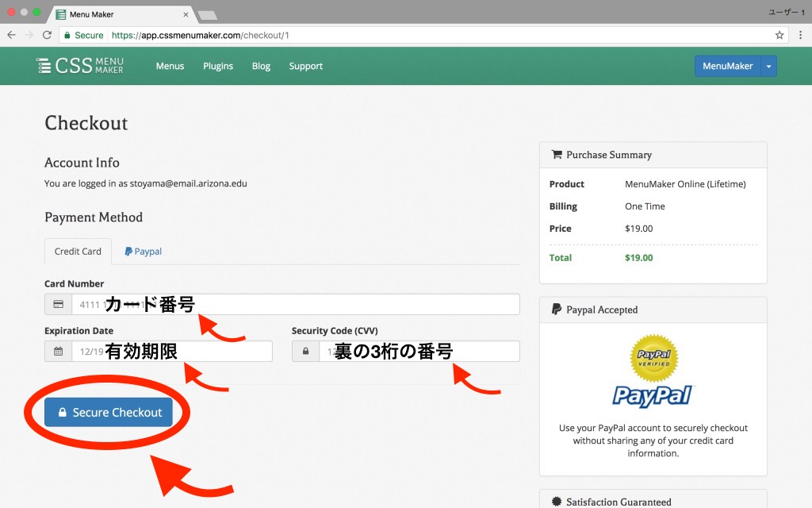This screenshot has height=508, width=812.
Task: Click the logged-in email address text
Action: point(189,183)
